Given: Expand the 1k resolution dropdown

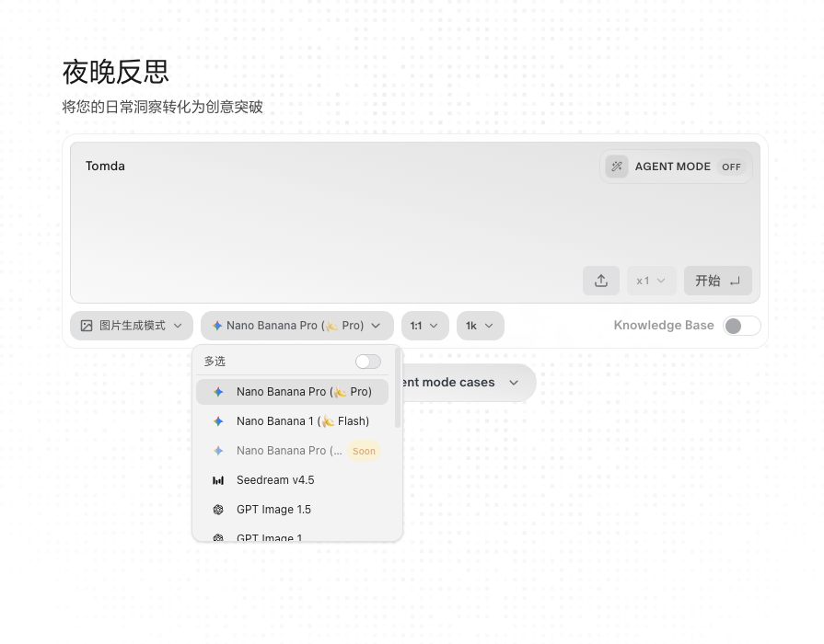Looking at the screenshot, I should pyautogui.click(x=480, y=326).
